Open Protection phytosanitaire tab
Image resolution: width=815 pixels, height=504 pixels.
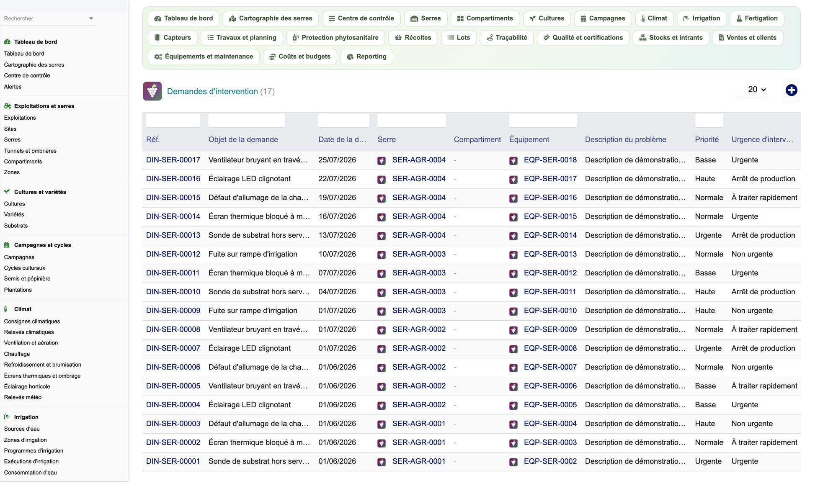pos(335,38)
